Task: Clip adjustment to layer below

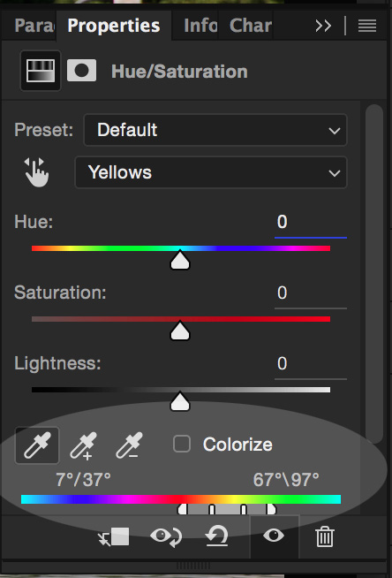Action: [114, 536]
